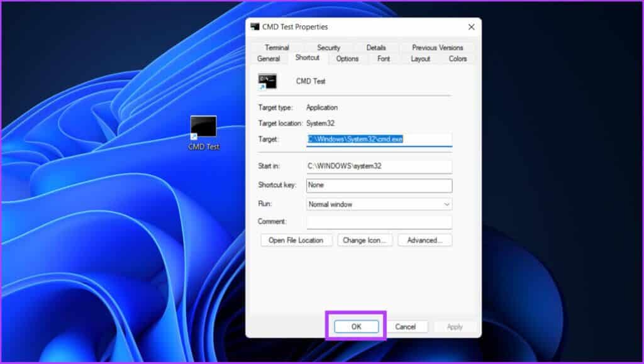Click the 'CMD Test' label under the desktop icon
This screenshot has height=364, width=644.
coord(204,147)
